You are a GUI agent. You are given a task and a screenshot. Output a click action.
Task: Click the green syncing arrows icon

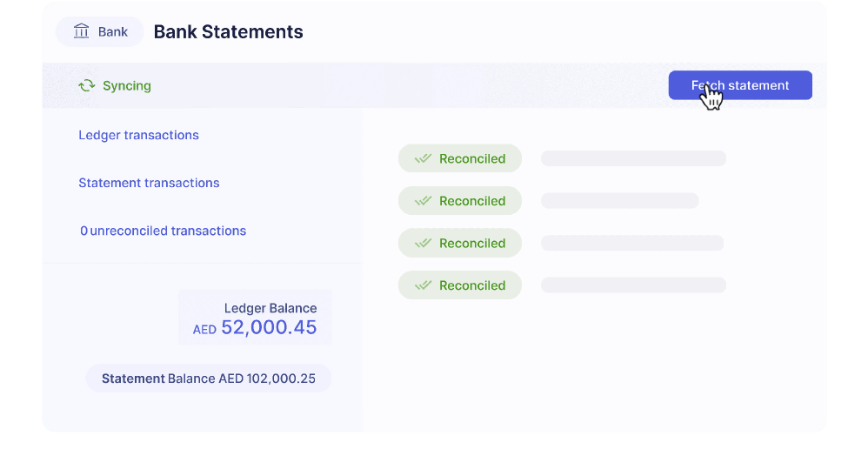coord(86,85)
